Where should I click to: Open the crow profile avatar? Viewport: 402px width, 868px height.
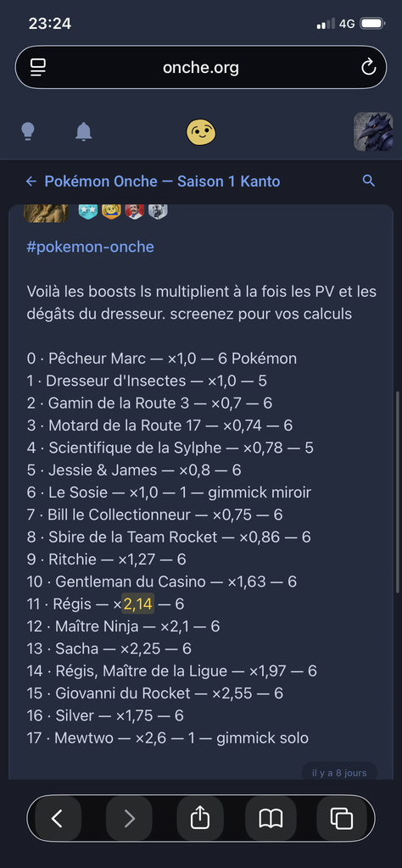(x=373, y=131)
